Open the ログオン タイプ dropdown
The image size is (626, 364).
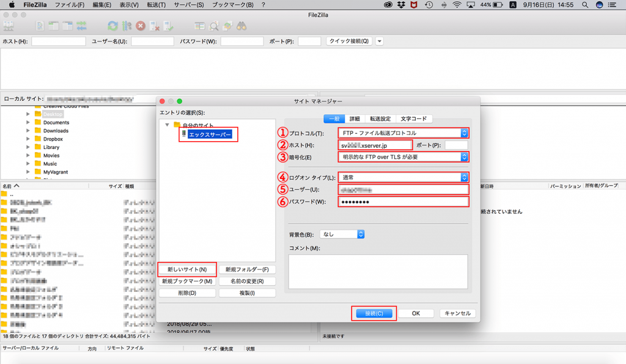403,177
